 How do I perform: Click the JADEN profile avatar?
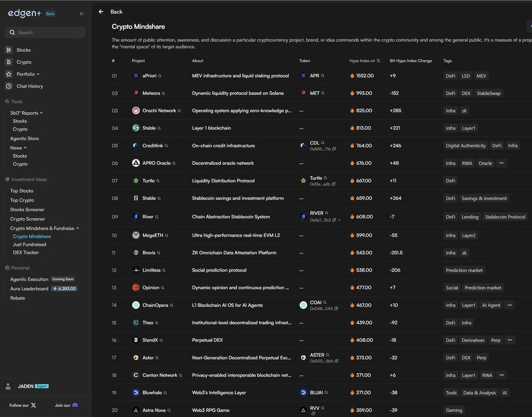tap(8, 386)
